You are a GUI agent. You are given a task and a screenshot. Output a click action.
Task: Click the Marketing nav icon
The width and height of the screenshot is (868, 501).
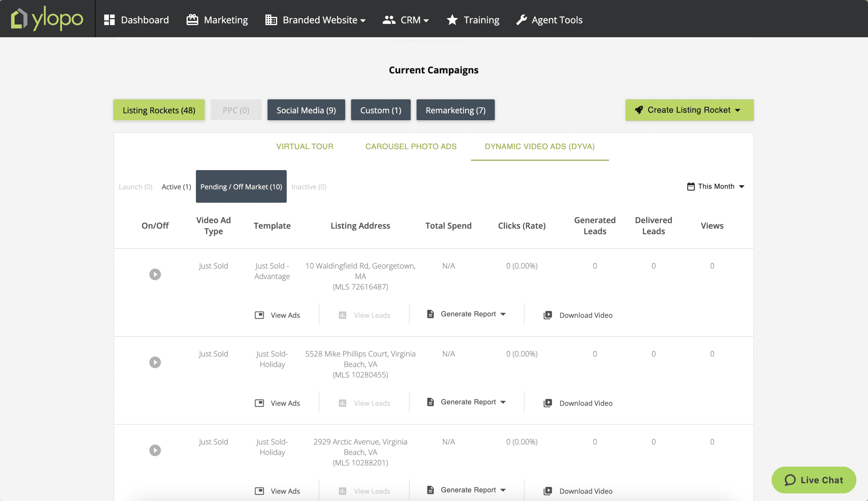pos(192,20)
